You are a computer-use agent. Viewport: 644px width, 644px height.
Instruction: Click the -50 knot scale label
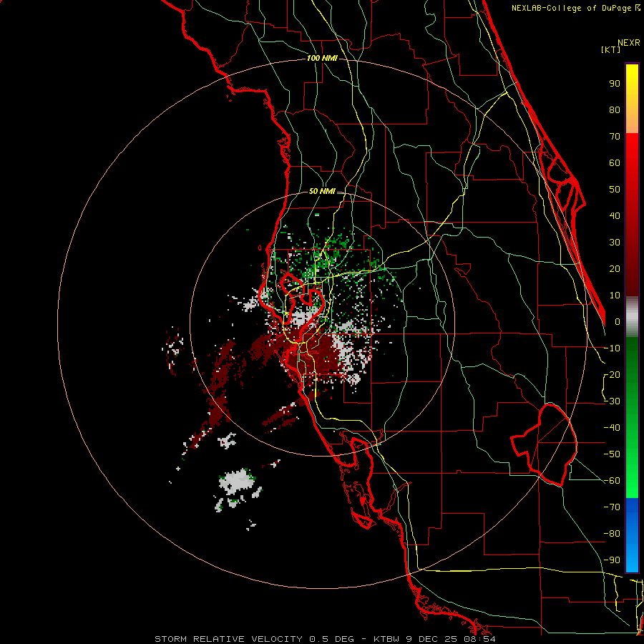(x=612, y=454)
